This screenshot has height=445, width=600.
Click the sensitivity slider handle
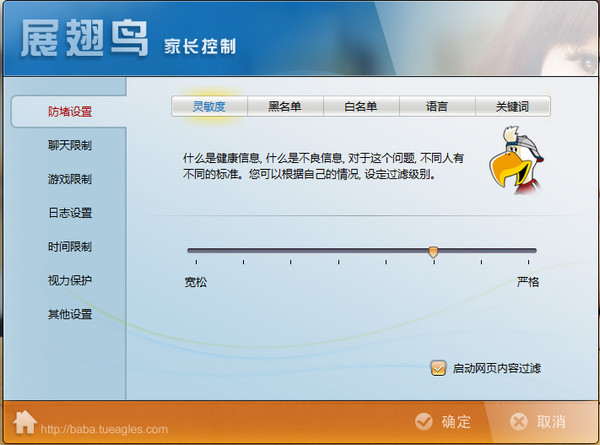click(433, 252)
